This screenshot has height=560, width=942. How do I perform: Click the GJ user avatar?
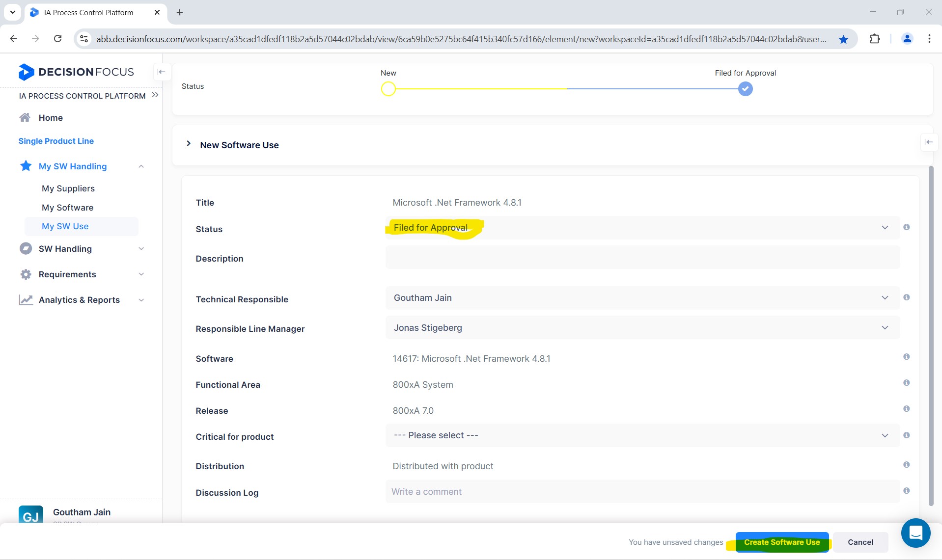30,515
